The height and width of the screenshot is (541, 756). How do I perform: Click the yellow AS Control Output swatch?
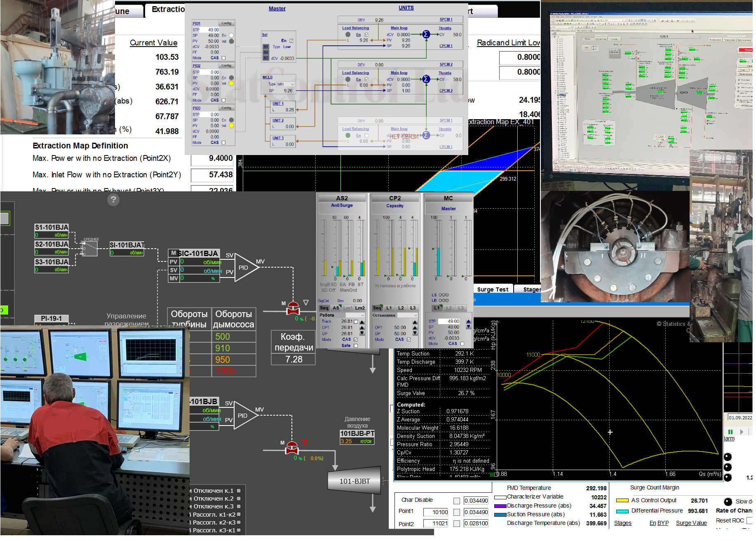(622, 501)
